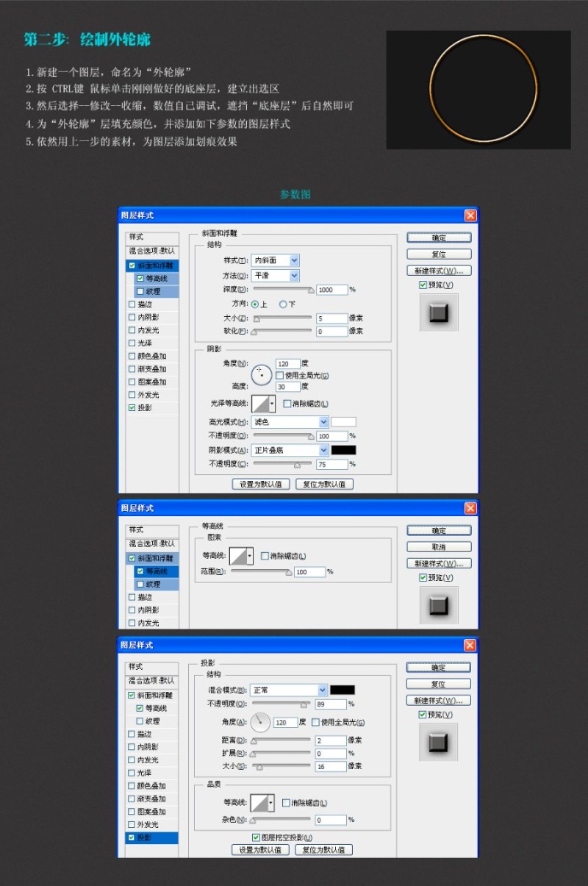Select highlighted 投影 in Drop Shadow dialog list
588x886 pixels.
(x=152, y=837)
